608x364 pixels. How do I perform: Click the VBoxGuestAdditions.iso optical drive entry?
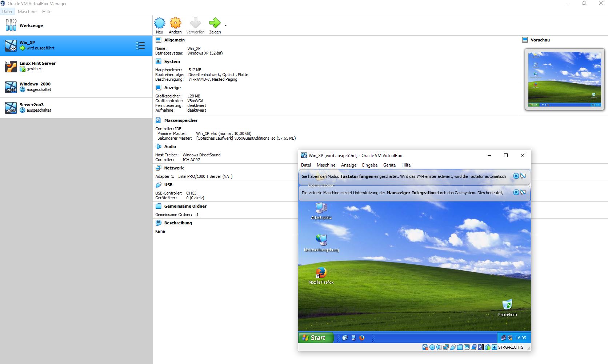point(246,138)
